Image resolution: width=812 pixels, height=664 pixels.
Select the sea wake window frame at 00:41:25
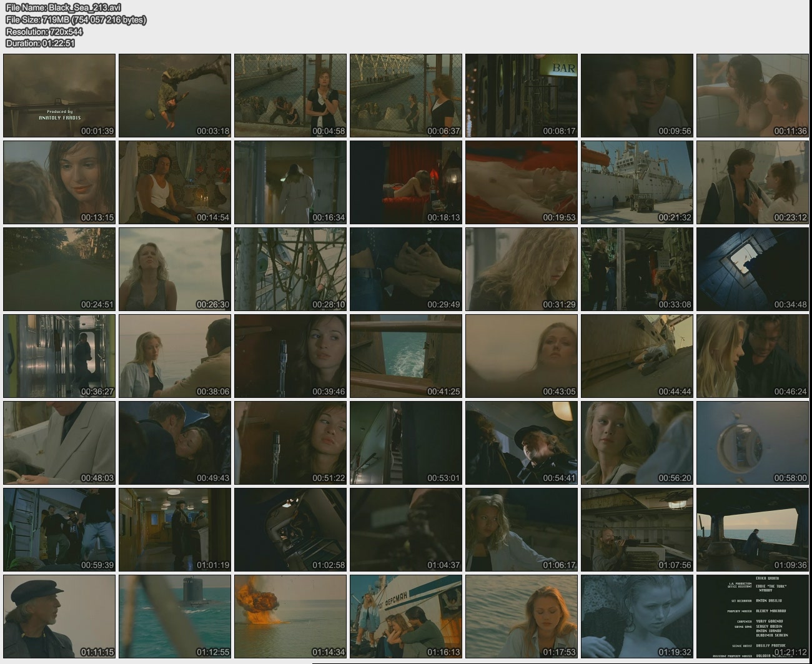coord(406,356)
